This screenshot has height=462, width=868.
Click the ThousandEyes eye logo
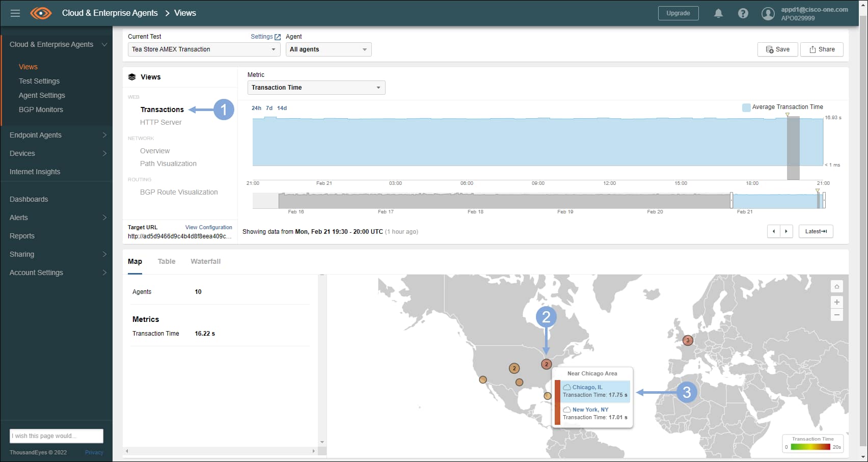(41, 13)
